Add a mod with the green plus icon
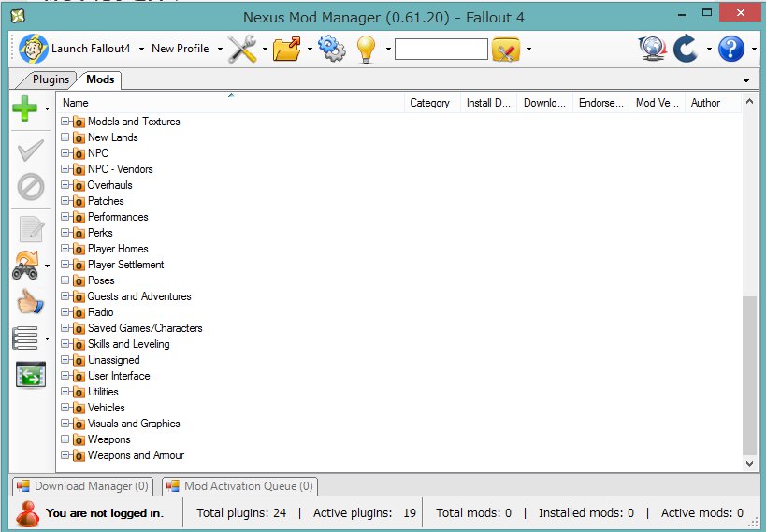Viewport: 766px width, 532px height. (x=24, y=108)
